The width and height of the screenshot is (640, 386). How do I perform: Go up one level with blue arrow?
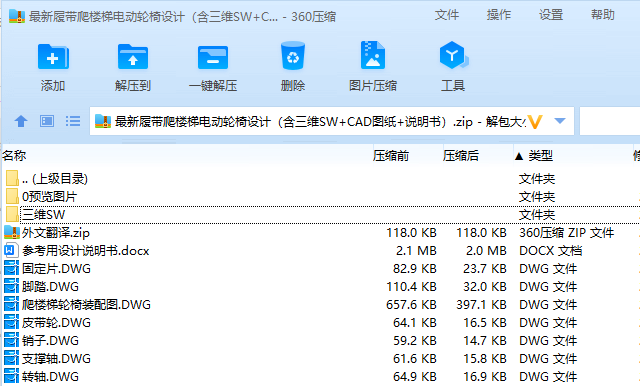pos(21,121)
